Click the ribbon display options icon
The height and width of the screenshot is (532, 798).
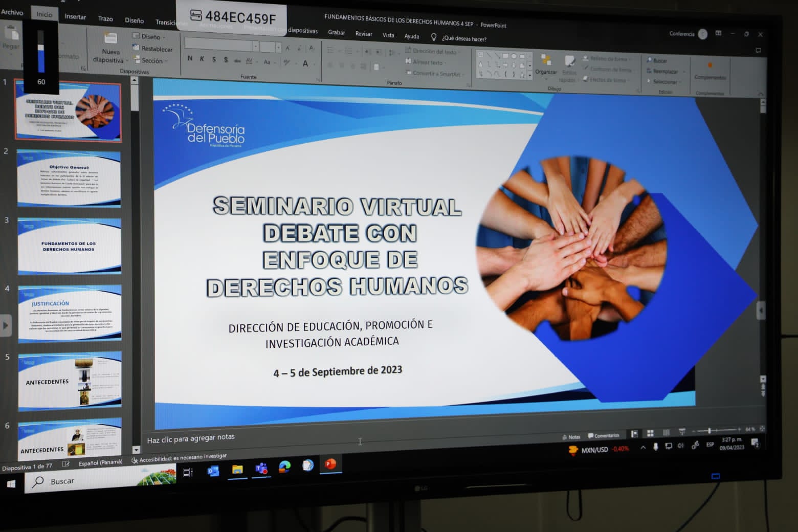tap(718, 33)
